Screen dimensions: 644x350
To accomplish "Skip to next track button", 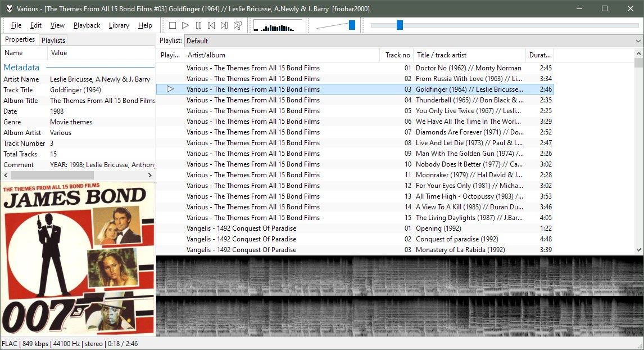I will 224,25.
